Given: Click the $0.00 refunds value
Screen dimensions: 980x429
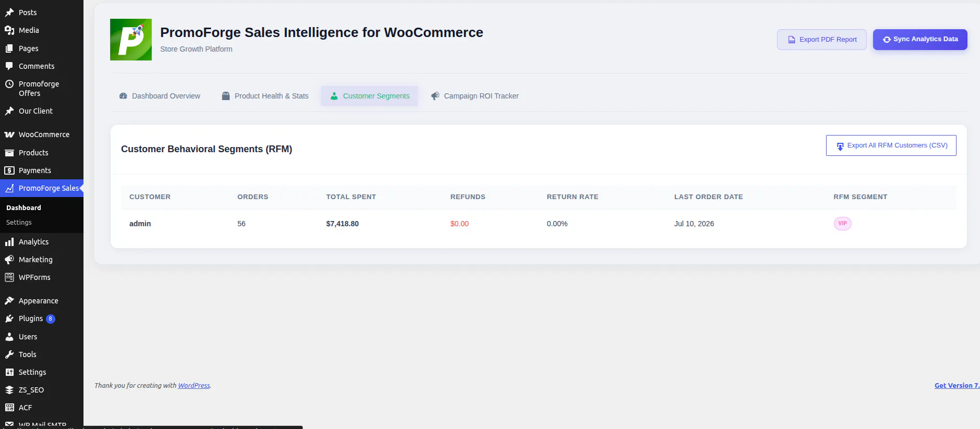Looking at the screenshot, I should [x=459, y=224].
